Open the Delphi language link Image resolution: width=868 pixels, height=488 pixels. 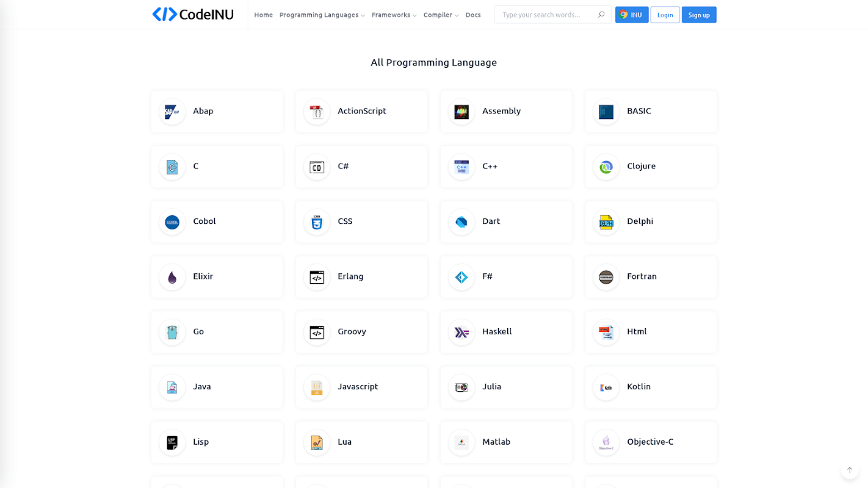[x=640, y=221]
